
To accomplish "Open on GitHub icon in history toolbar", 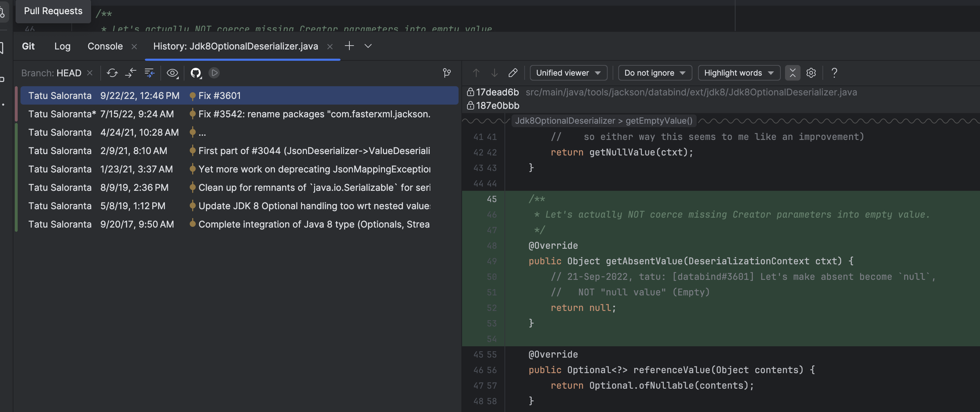I will click(x=196, y=73).
